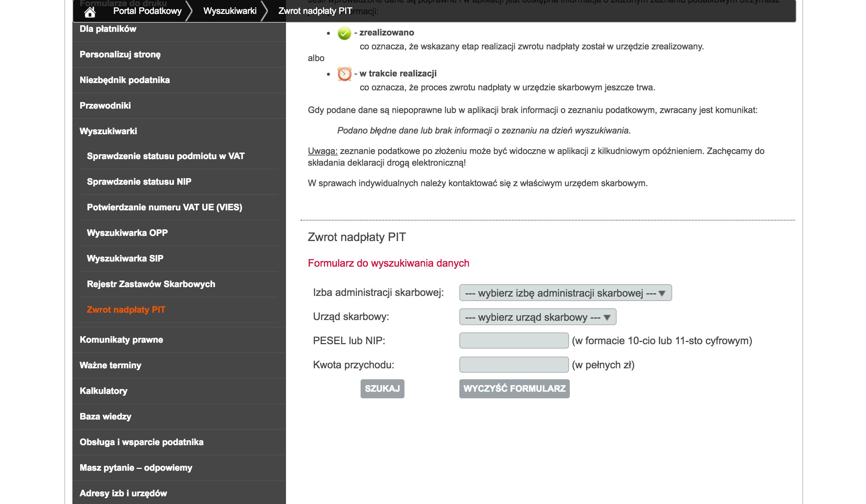This screenshot has height=504, width=866.
Task: Open Sprawdzenie statusu podmiotu w VAT
Action: click(x=165, y=156)
